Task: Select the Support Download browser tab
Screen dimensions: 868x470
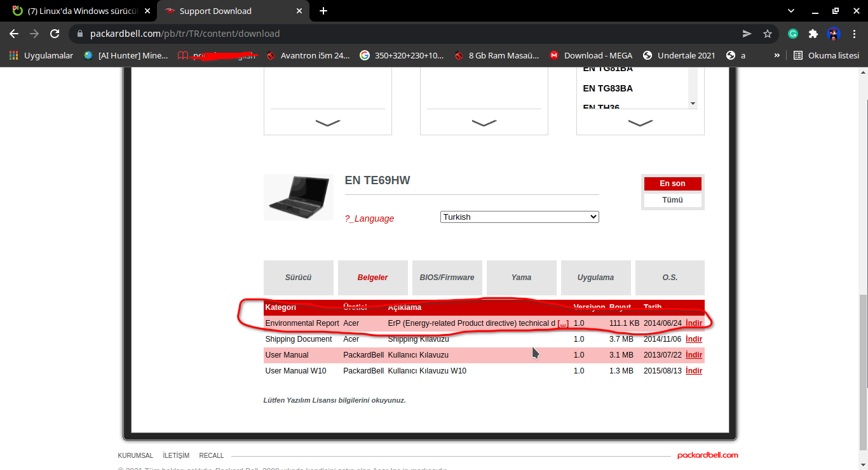Action: coord(233,11)
